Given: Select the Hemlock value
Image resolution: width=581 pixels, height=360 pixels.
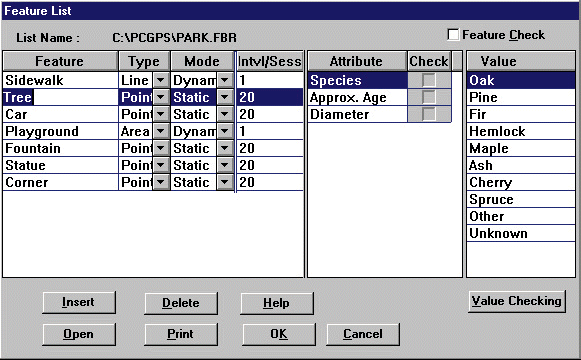Looking at the screenshot, I should click(521, 131).
